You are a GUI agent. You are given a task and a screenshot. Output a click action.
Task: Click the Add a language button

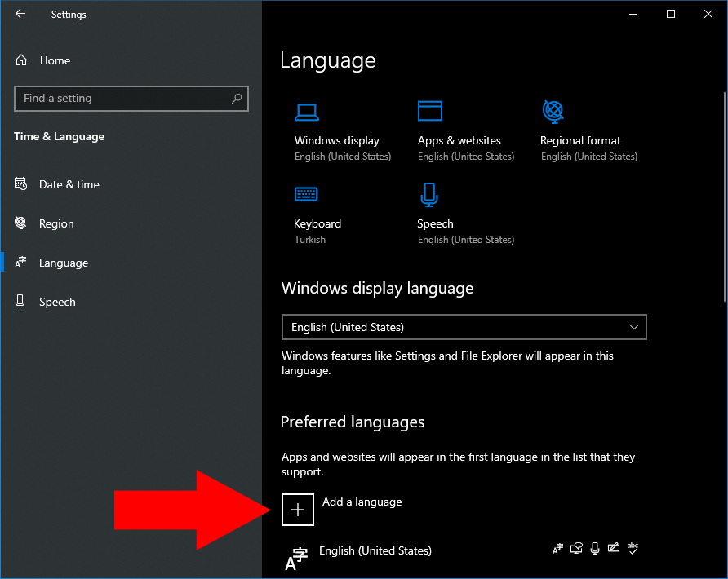297,509
